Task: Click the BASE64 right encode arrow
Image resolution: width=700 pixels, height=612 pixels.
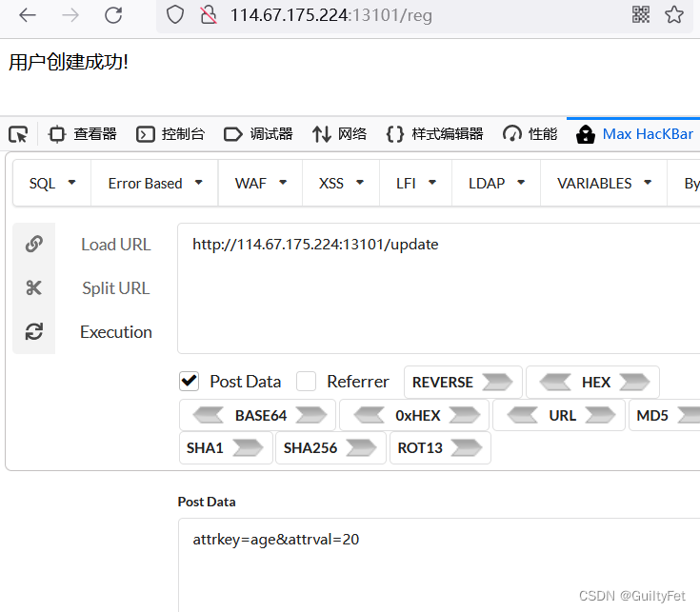Action: click(311, 415)
